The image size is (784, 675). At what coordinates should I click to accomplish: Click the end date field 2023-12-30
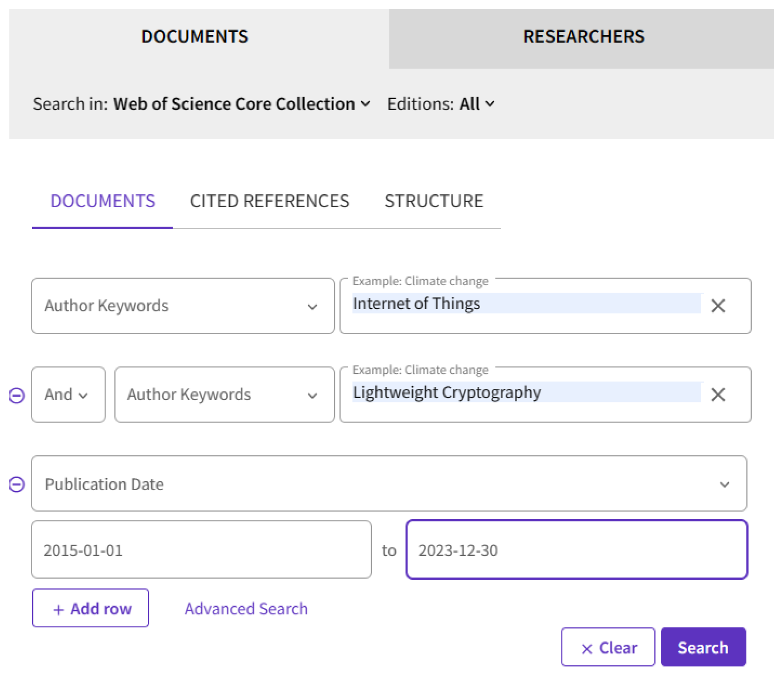point(576,550)
